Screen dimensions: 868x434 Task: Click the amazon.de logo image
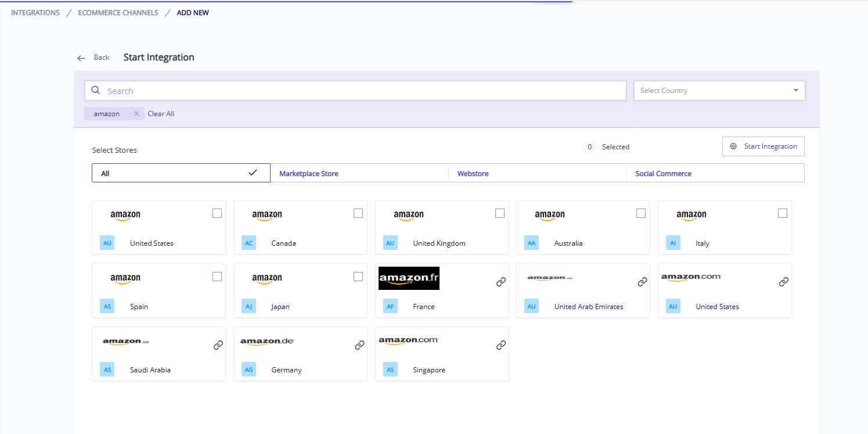267,342
